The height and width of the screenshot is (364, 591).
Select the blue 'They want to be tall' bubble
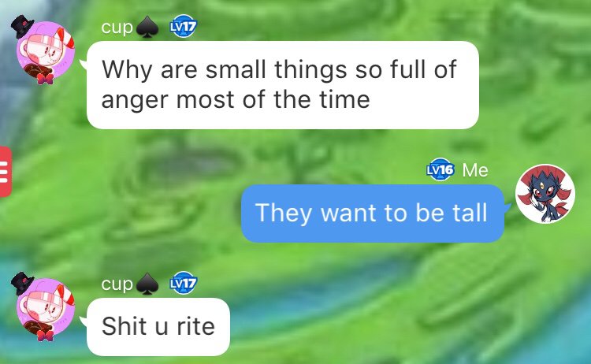coord(373,213)
